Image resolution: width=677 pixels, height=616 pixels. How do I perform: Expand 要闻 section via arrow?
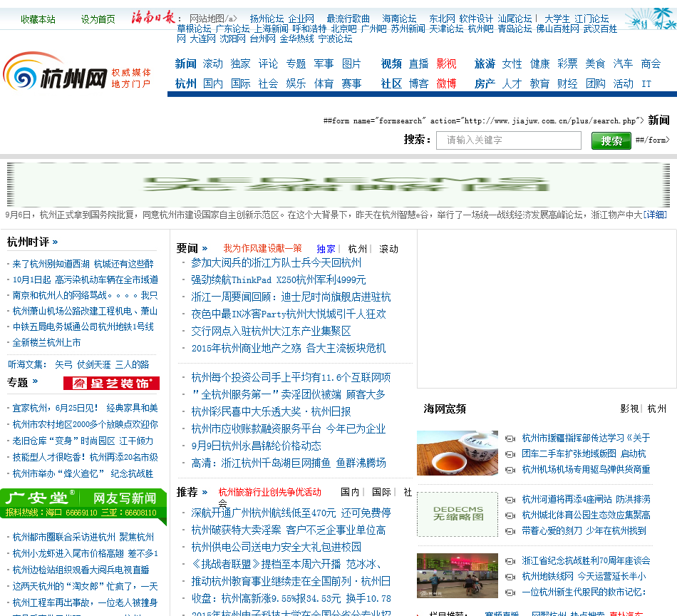(x=205, y=248)
